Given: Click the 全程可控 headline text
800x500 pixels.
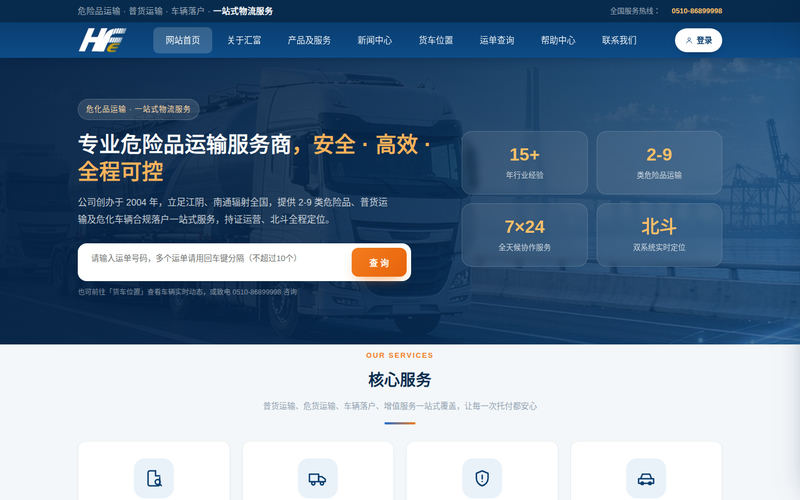Looking at the screenshot, I should pyautogui.click(x=121, y=171).
